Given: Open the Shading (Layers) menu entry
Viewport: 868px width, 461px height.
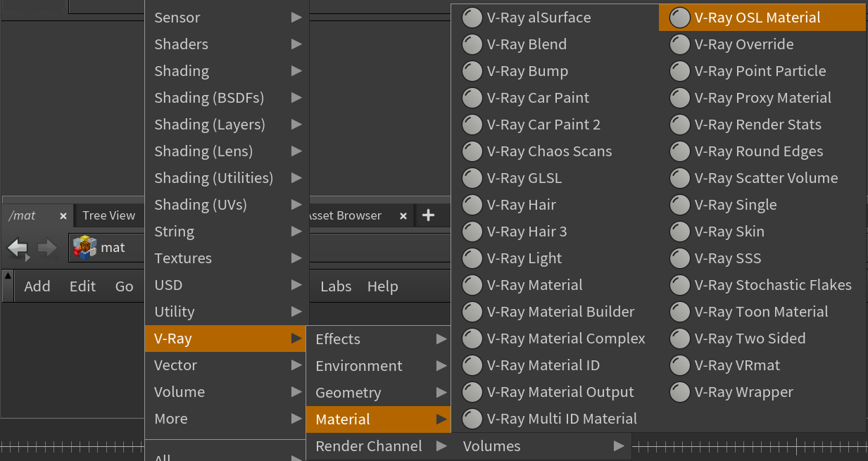Looking at the screenshot, I should click(227, 125).
